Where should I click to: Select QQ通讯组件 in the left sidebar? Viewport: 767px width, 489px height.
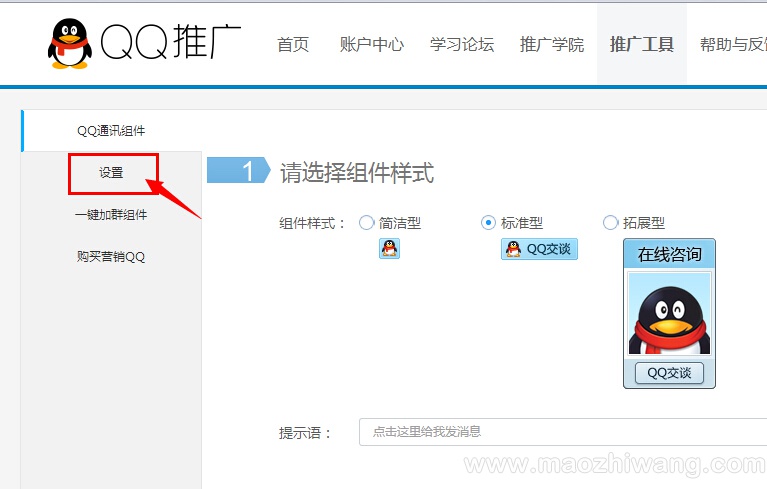111,131
